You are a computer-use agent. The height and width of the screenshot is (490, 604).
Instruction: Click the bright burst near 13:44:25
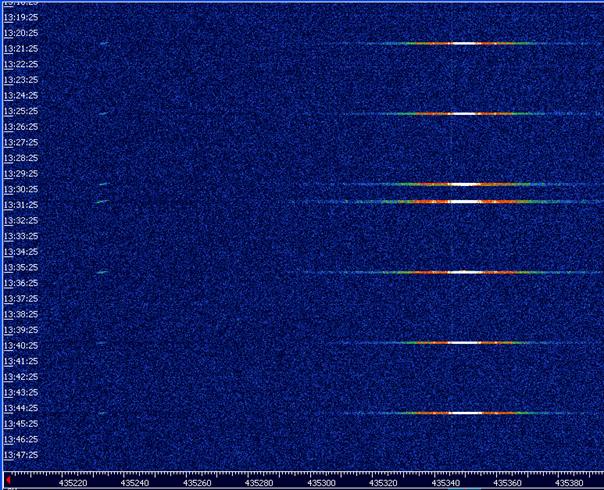tap(466, 413)
